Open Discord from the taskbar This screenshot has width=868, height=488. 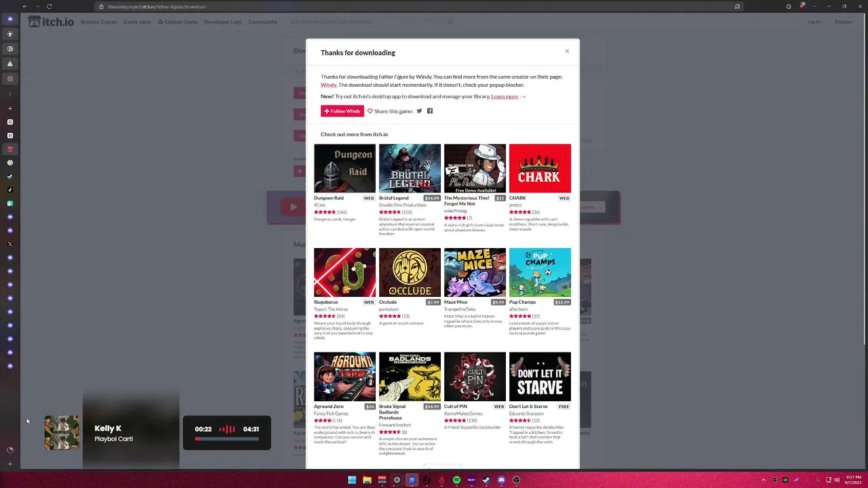pyautogui.click(x=501, y=480)
